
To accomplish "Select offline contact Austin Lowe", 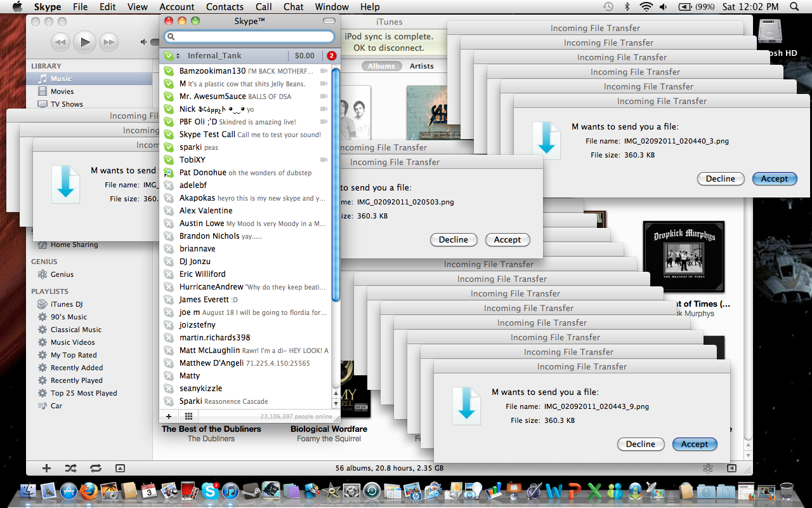I will 246,224.
